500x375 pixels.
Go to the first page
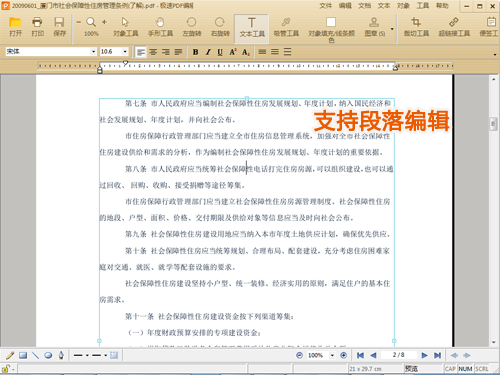(360, 355)
